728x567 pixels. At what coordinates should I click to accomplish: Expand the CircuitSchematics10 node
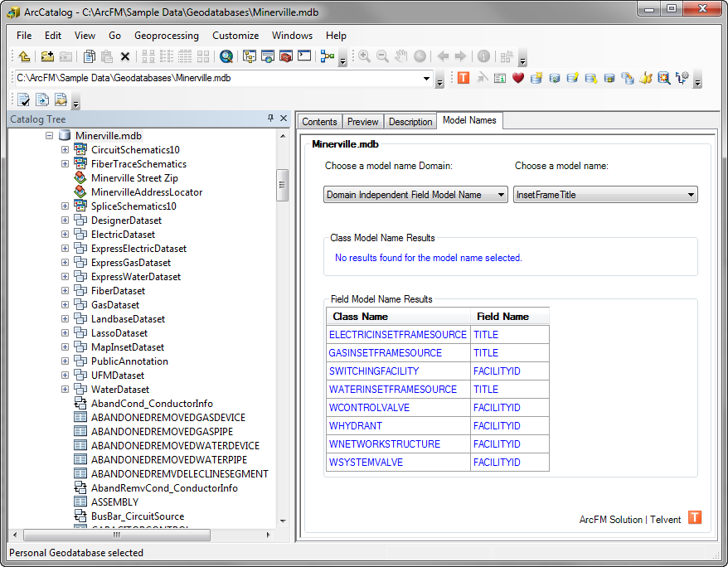(65, 150)
